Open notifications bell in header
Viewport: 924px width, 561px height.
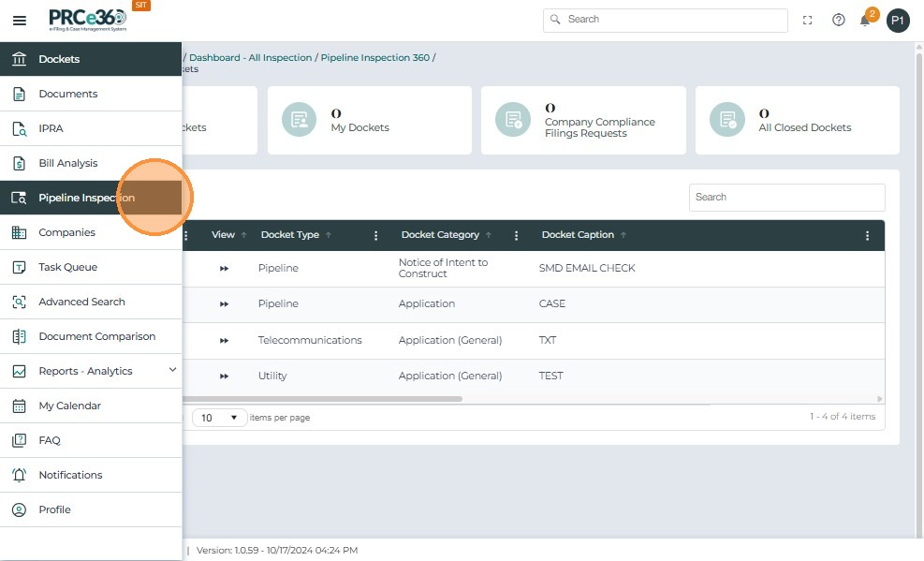865,21
